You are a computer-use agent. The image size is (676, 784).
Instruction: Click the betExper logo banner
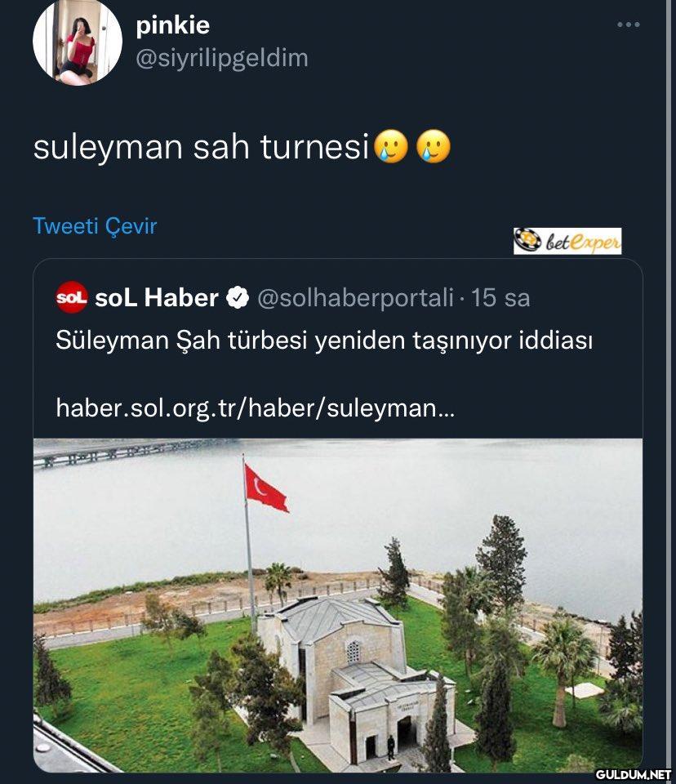tap(567, 241)
